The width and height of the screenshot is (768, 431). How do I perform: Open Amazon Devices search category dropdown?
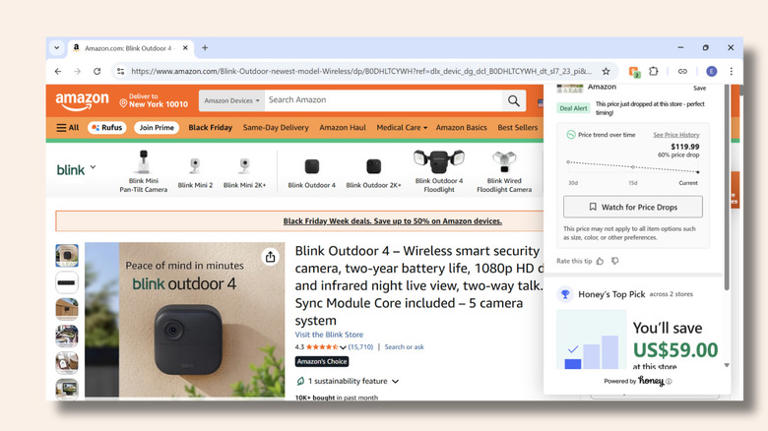232,100
